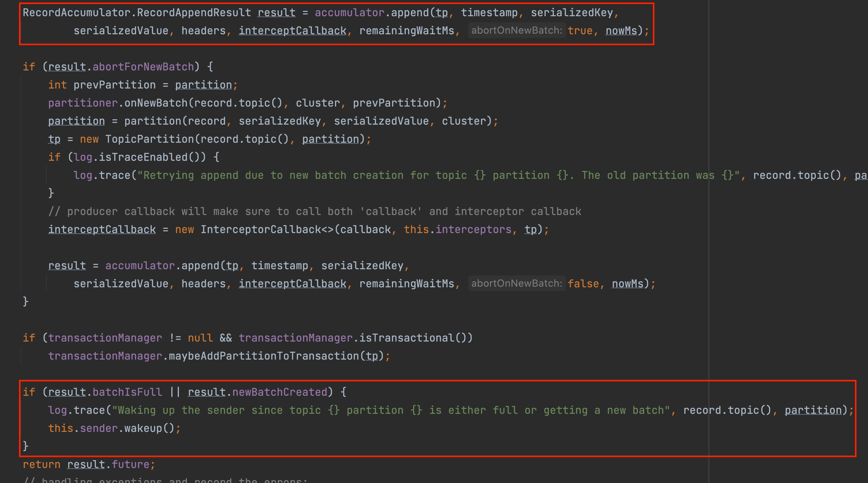Click the producer callback comment line

coord(315,212)
